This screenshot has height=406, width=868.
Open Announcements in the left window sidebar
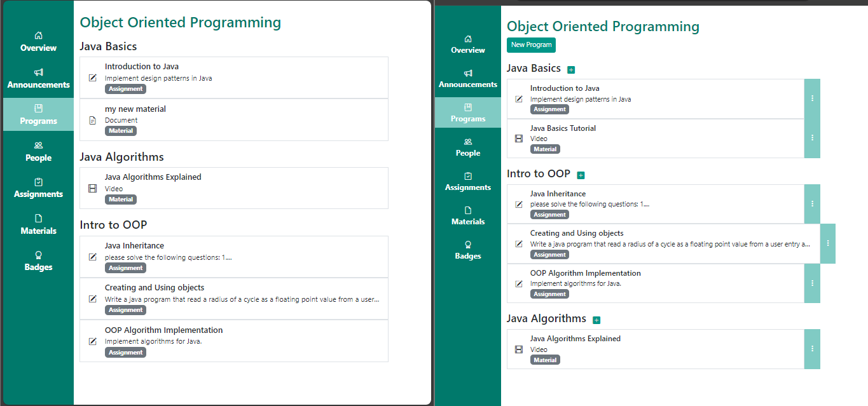[x=38, y=79]
